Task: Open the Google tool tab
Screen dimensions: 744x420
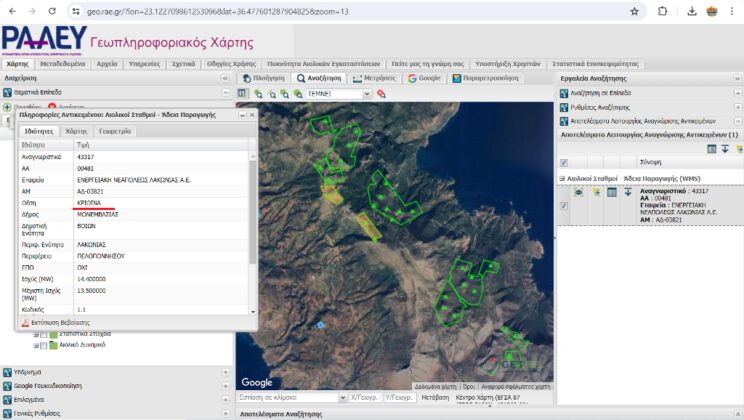Action: [424, 78]
